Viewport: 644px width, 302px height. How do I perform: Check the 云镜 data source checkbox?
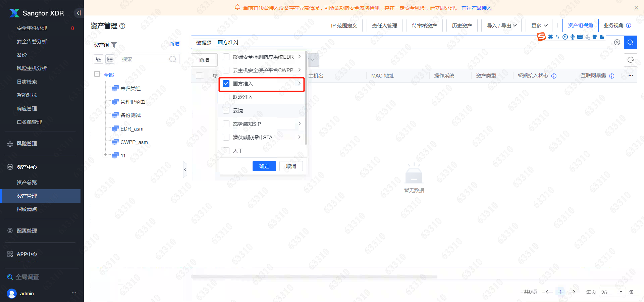point(226,110)
